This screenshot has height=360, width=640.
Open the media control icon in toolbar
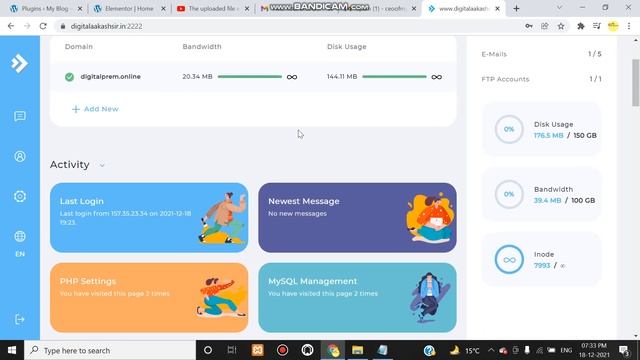point(596,26)
